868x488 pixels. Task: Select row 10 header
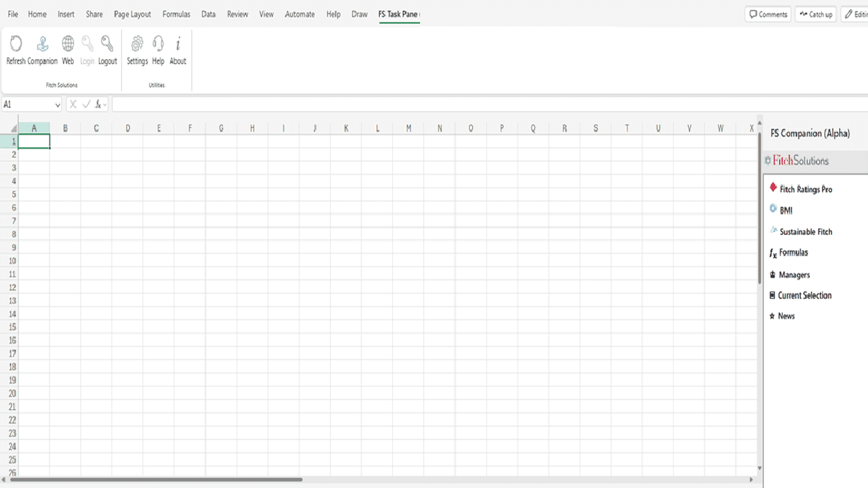9,261
